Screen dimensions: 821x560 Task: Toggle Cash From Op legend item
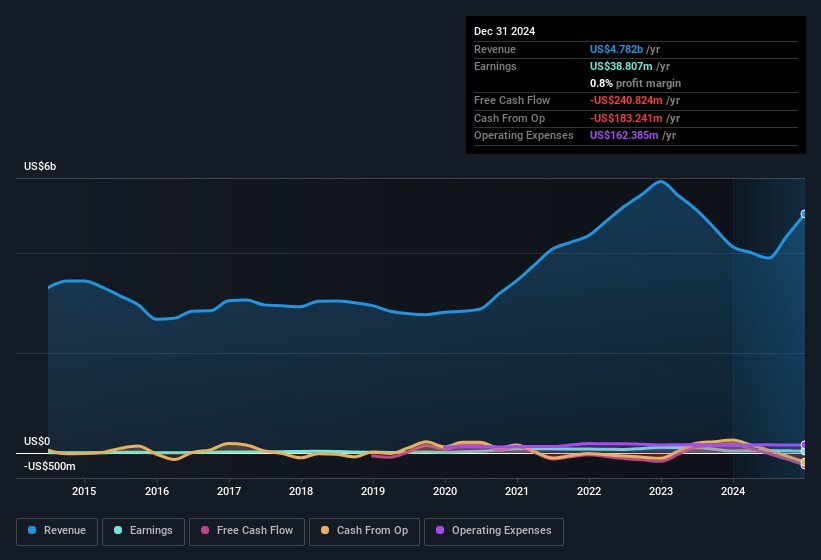(364, 531)
